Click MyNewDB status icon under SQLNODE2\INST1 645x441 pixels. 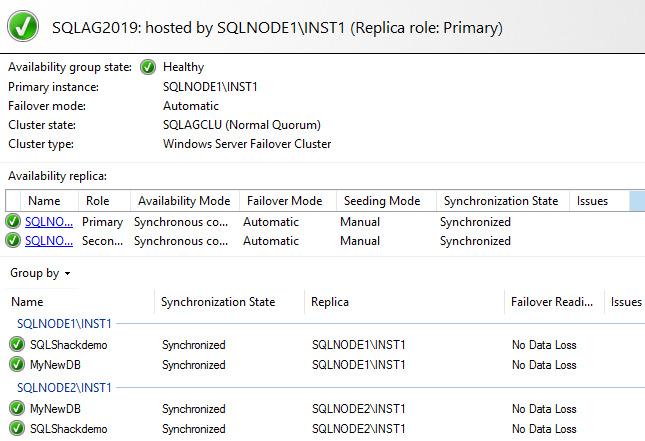[17, 409]
